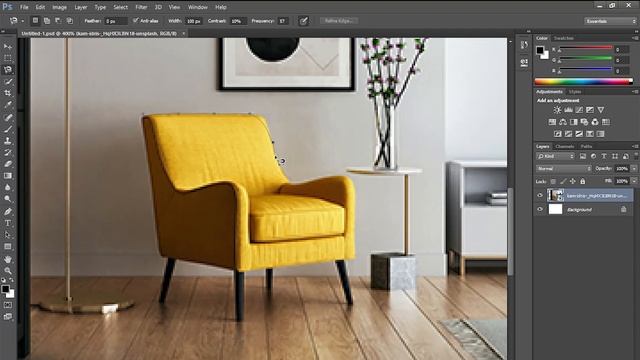The width and height of the screenshot is (640, 360).
Task: Open the Adjustments panel options menu
Action: [635, 92]
